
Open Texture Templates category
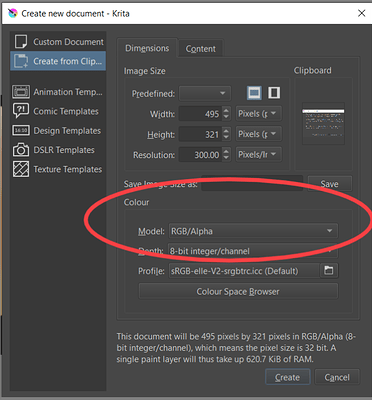pyautogui.click(x=58, y=169)
